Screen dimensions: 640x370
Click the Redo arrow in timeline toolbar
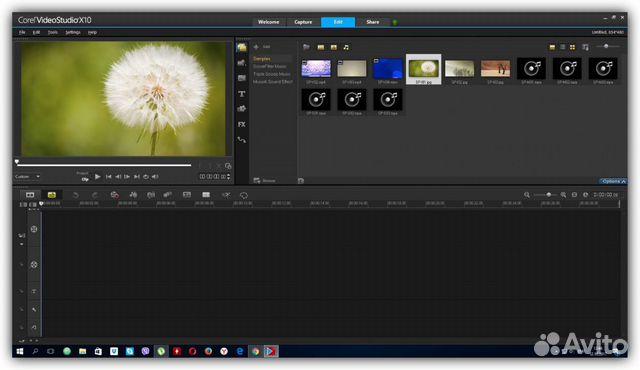[95, 195]
